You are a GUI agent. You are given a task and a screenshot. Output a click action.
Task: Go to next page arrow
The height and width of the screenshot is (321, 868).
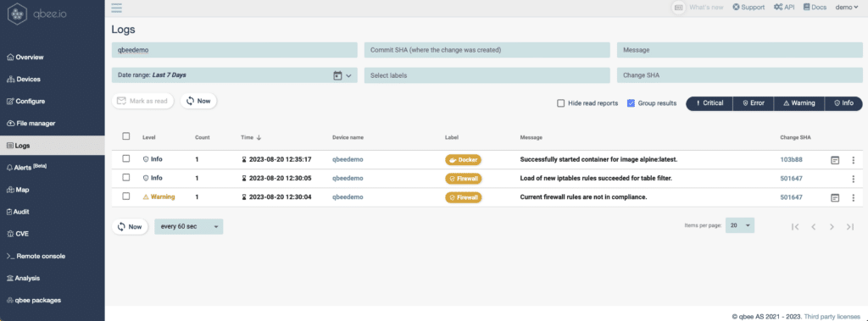coord(832,226)
